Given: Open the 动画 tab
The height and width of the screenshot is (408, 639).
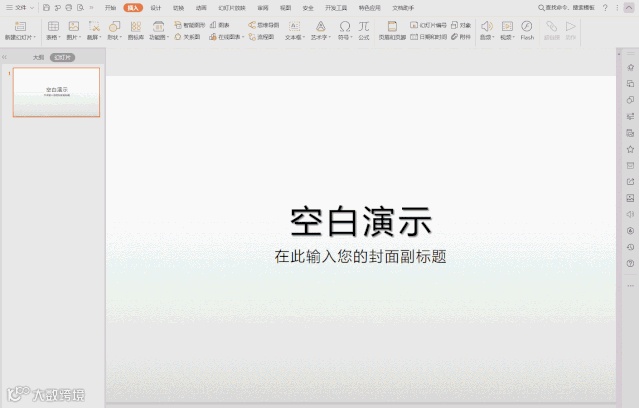Looking at the screenshot, I should coord(201,8).
